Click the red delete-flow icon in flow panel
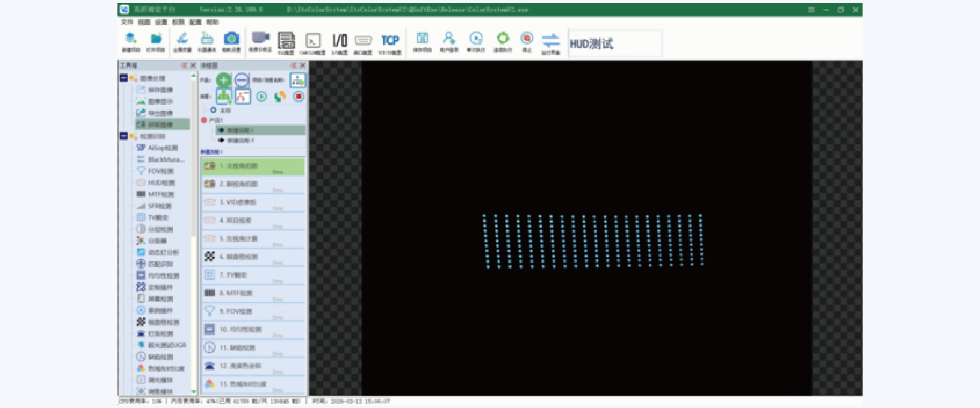 243,97
